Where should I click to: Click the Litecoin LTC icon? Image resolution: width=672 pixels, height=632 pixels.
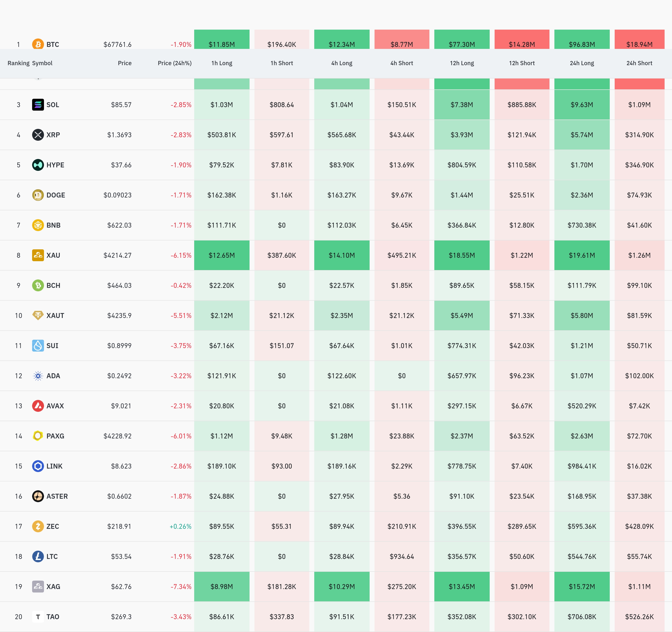click(x=38, y=556)
